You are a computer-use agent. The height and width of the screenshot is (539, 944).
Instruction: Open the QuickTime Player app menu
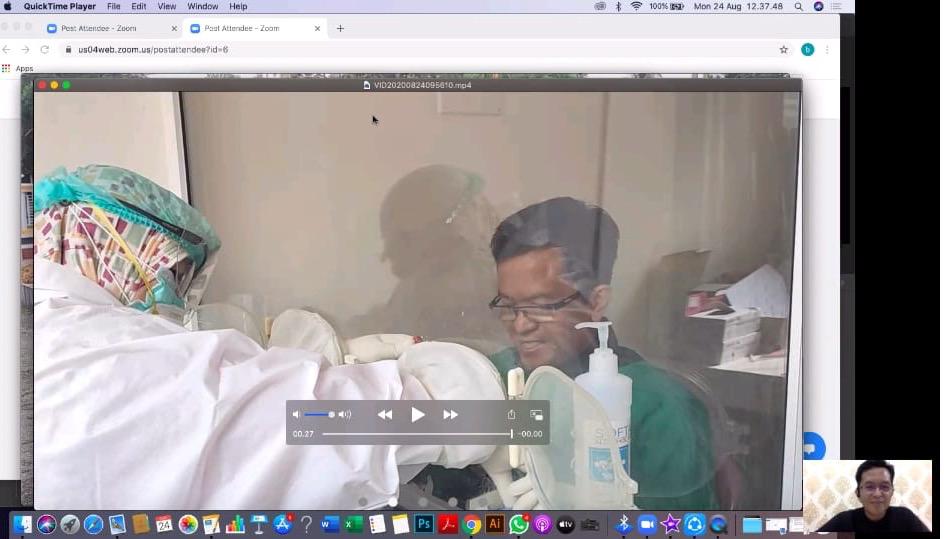(x=60, y=6)
